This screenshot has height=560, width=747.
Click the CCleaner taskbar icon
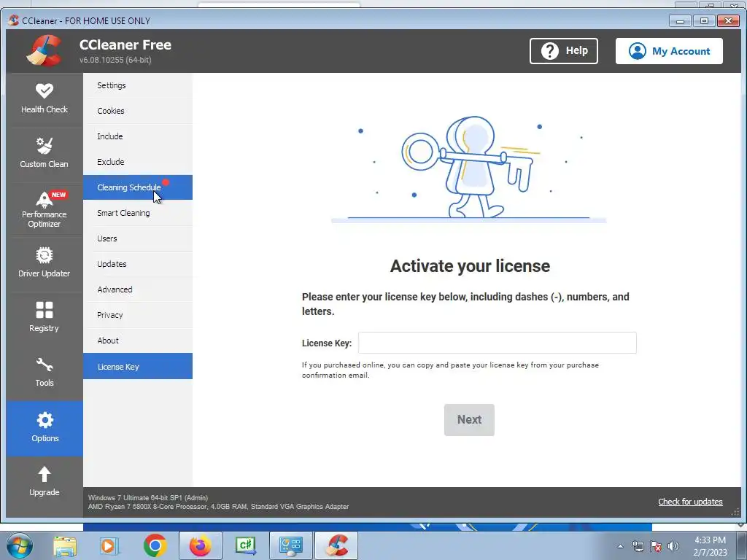[x=336, y=545]
